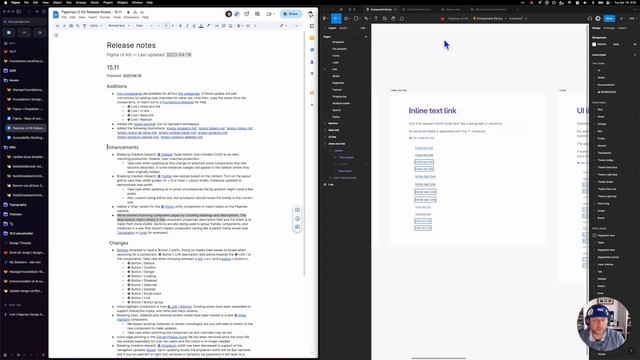
Task: Click the yellow Keep icon in Docs side panel
Action: click(x=312, y=38)
